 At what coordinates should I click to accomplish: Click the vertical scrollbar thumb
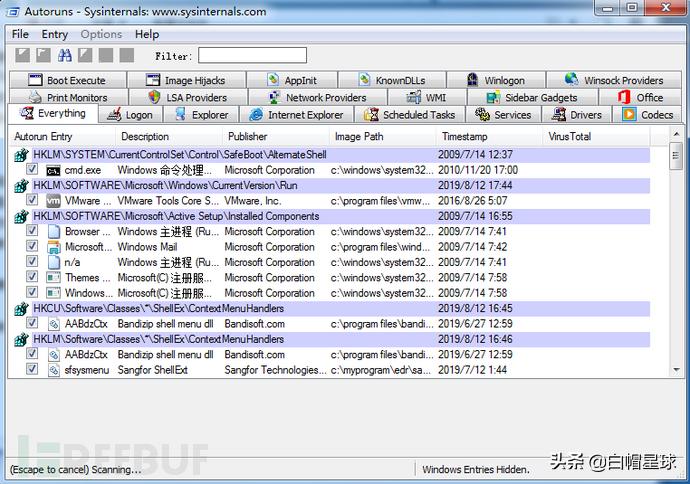tap(676, 156)
